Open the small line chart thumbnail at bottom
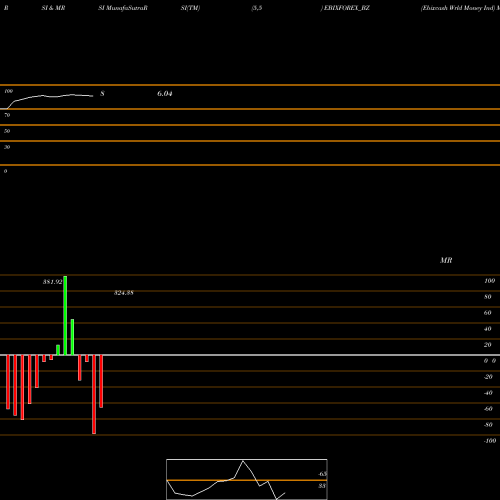The height and width of the screenshot is (500, 500). tap(247, 479)
